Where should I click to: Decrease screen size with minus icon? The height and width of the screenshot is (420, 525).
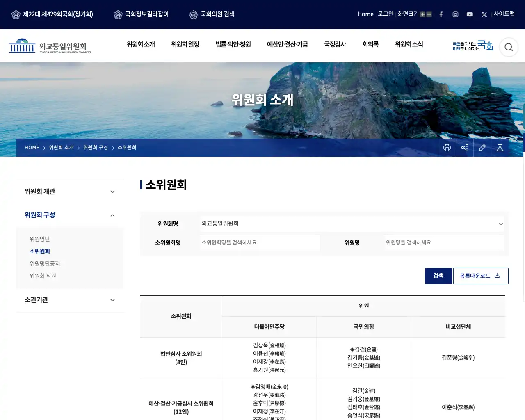[429, 14]
